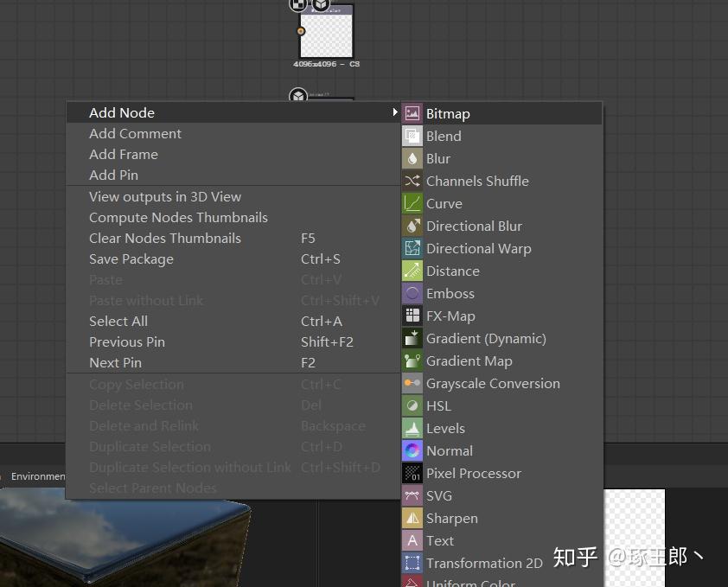Select Compute Nodes Thumbnails
The image size is (728, 587).
coord(233,217)
